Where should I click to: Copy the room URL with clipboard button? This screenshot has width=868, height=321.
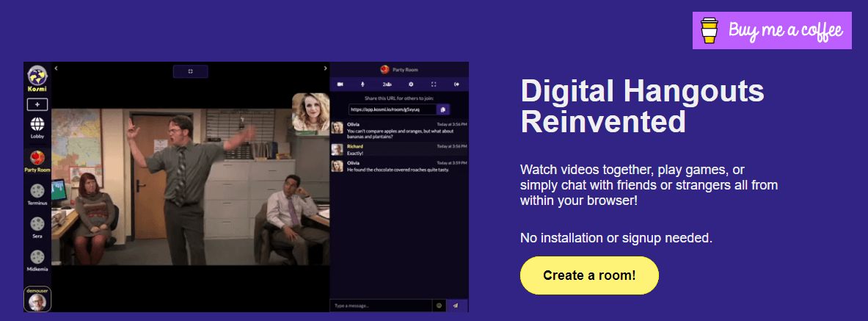click(443, 109)
